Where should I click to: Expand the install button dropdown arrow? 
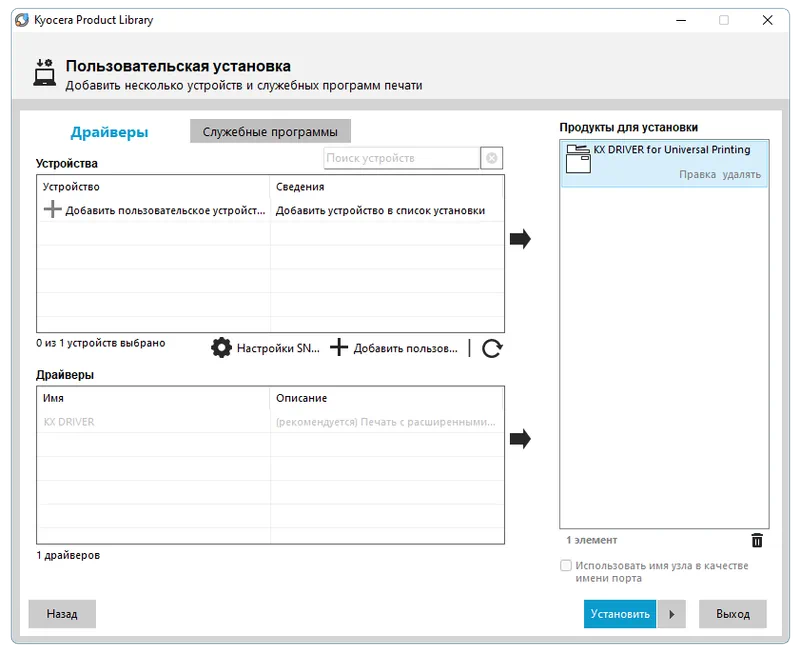point(671,614)
